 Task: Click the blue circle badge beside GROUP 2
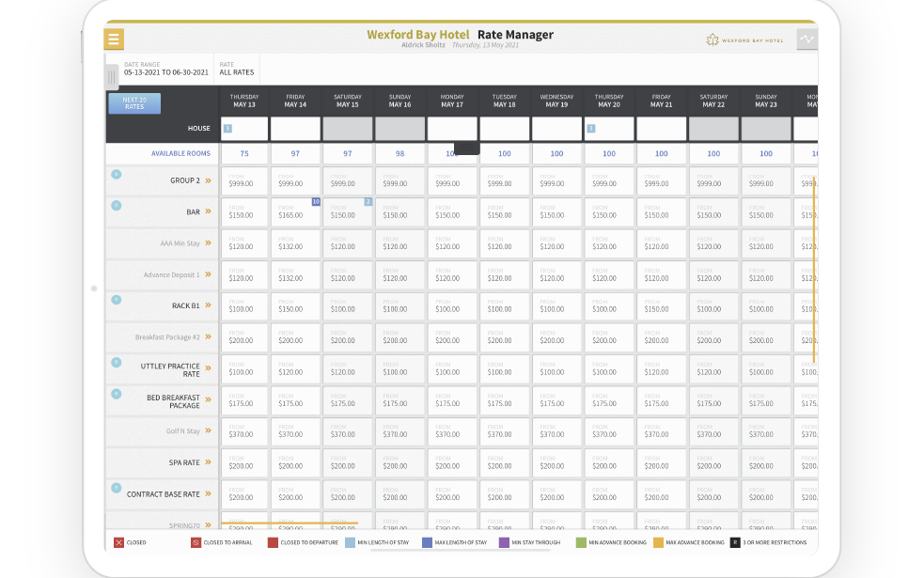tap(117, 175)
